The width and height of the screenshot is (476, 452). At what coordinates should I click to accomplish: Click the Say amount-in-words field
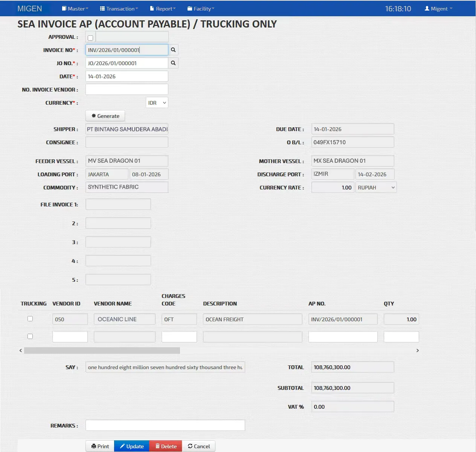coord(165,367)
